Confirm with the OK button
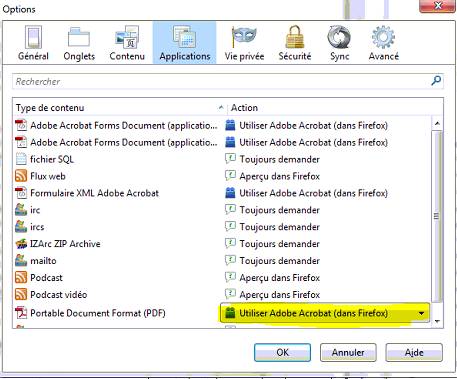The image size is (457, 379). [282, 353]
